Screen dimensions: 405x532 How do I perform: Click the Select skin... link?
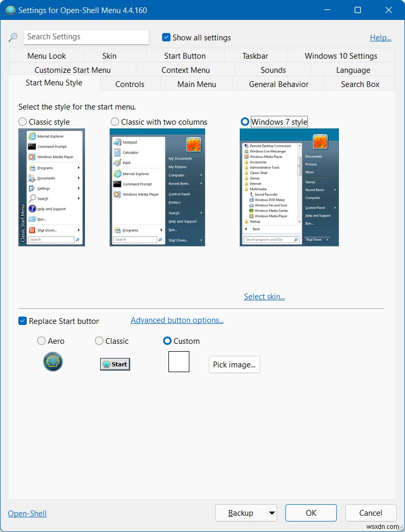click(x=264, y=297)
